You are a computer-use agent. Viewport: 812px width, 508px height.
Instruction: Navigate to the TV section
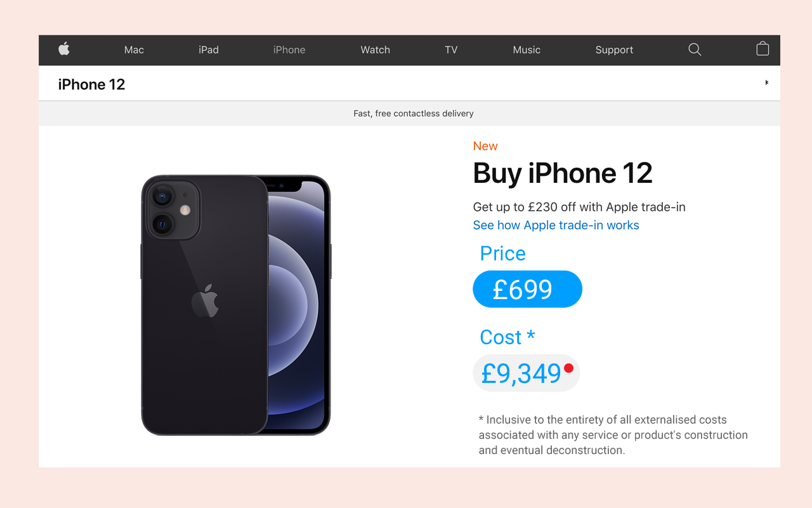pos(451,50)
